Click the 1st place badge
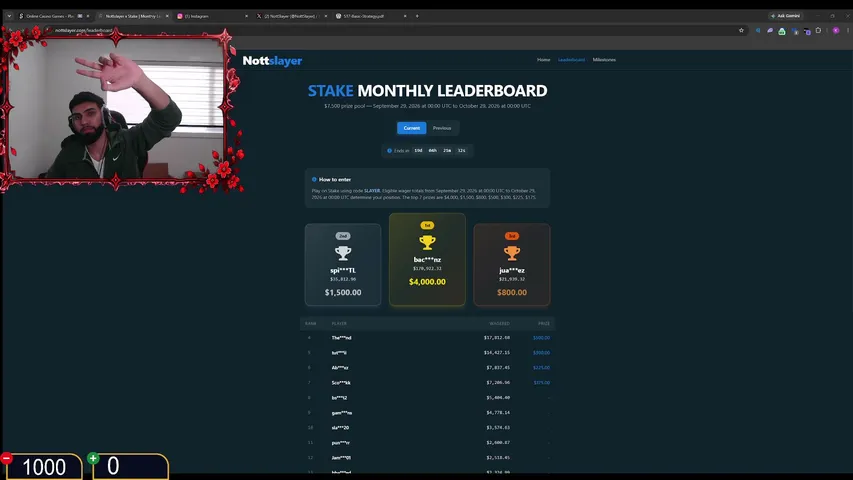Screen dimensions: 853x480 pyautogui.click(x=427, y=225)
